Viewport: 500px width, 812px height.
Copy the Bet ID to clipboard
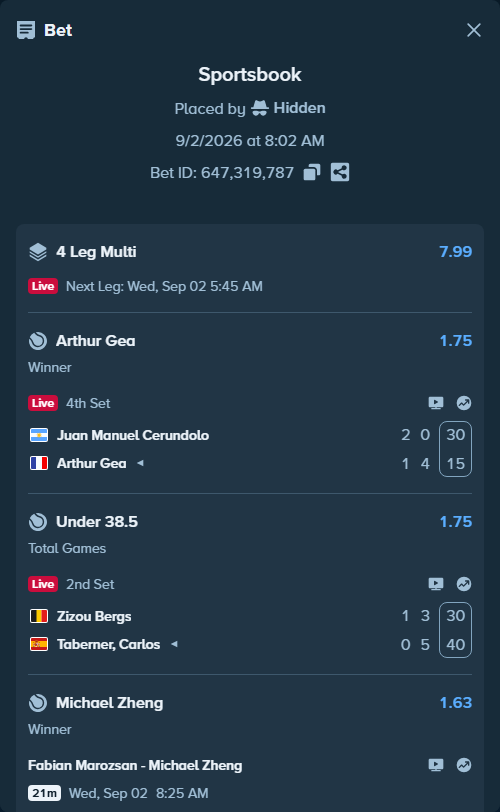tap(312, 172)
